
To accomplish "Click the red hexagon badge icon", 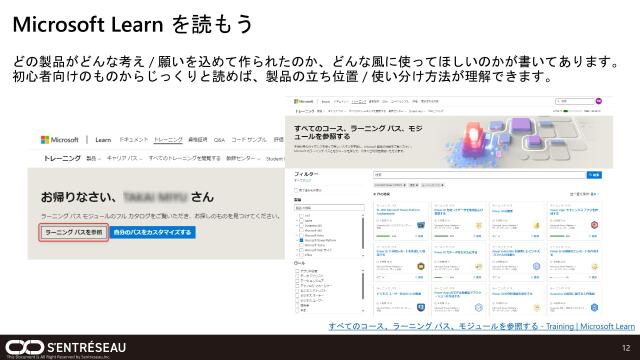I will tap(594, 225).
